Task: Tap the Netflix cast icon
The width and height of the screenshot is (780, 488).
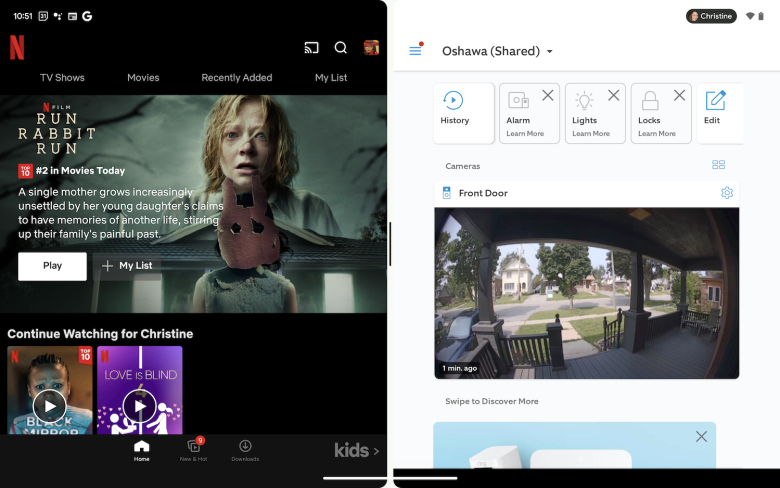Action: (x=311, y=47)
